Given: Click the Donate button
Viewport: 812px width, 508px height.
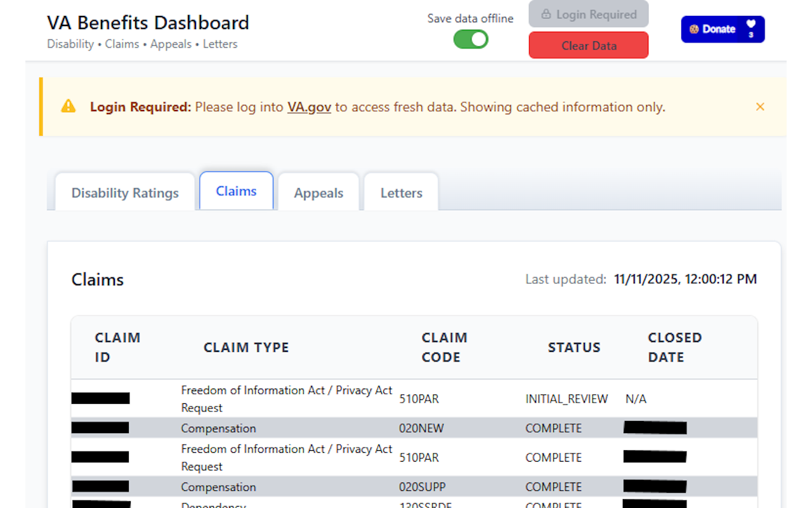Looking at the screenshot, I should click(x=723, y=29).
